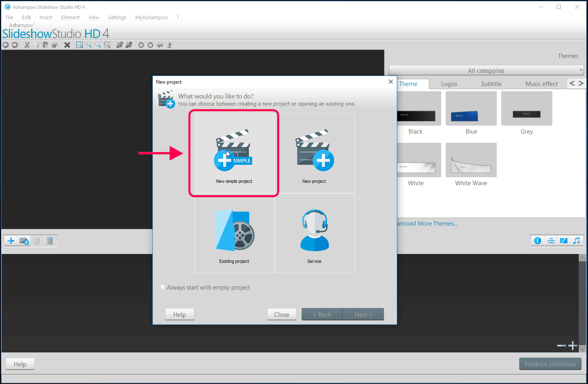Choose the New simple project option
The height and width of the screenshot is (384, 588).
pyautogui.click(x=234, y=154)
